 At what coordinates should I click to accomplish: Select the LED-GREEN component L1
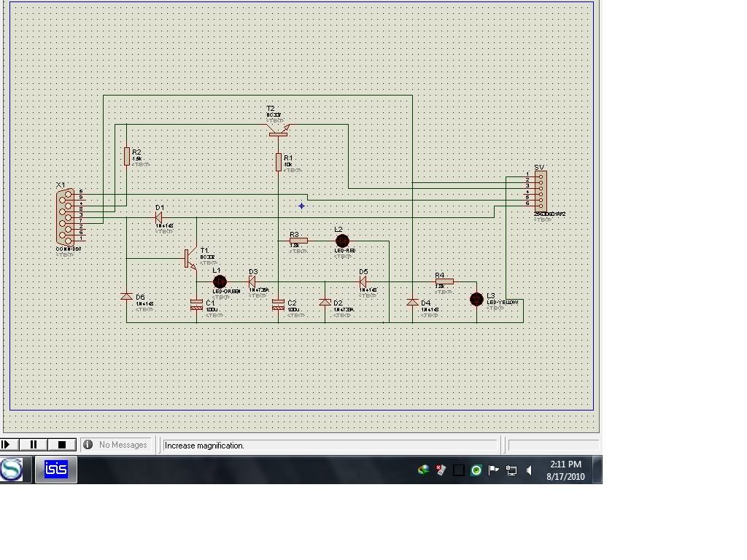pyautogui.click(x=220, y=281)
